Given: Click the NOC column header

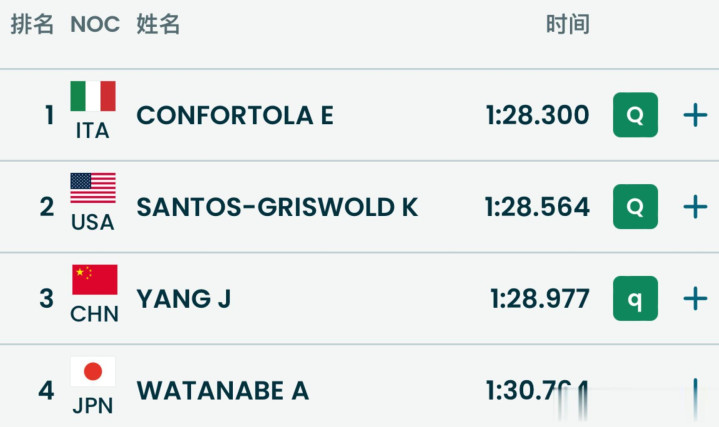Looking at the screenshot, I should coord(95,25).
